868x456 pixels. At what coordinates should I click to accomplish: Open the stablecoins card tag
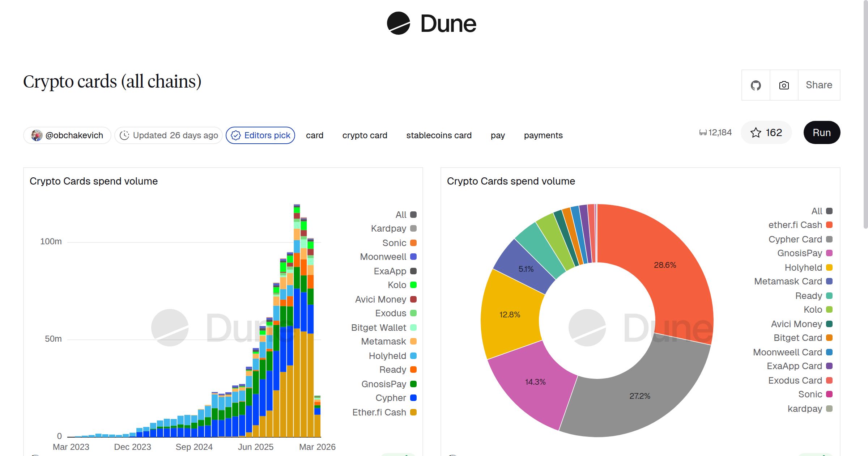click(x=439, y=135)
